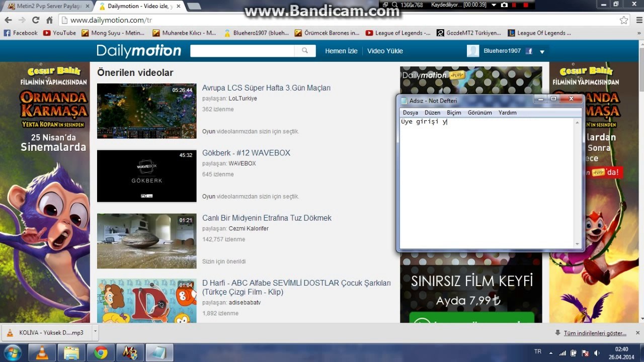Click the Chrome taskbar icon
This screenshot has width=644, height=362.
101,352
